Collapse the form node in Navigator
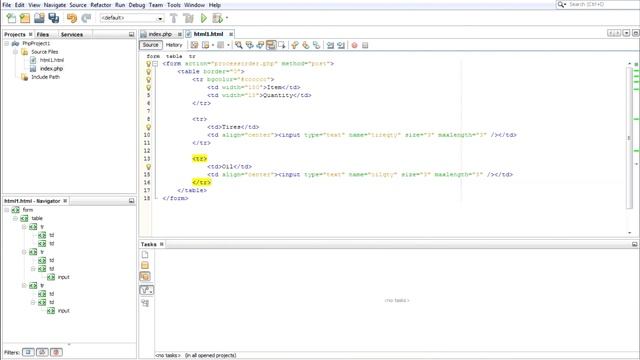This screenshot has height=360, width=640. click(x=7, y=210)
